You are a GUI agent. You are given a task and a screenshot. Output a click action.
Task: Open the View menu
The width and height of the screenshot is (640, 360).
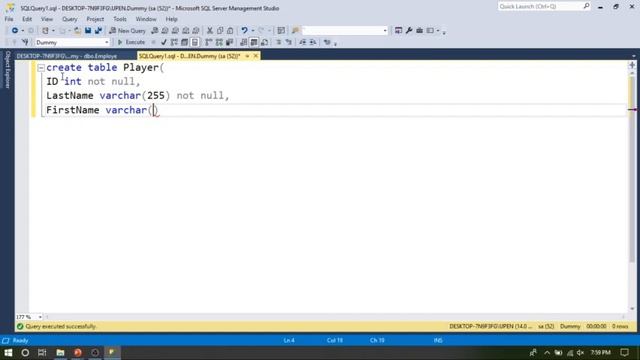point(47,19)
